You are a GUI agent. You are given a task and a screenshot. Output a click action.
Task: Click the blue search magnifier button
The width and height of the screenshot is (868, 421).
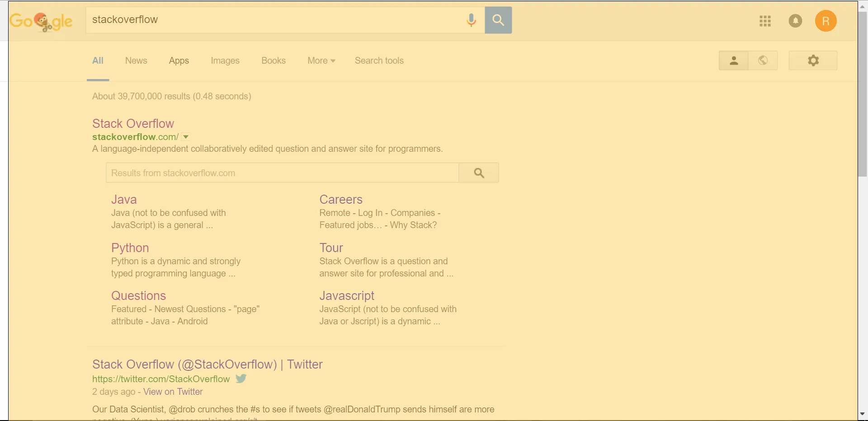click(x=498, y=20)
